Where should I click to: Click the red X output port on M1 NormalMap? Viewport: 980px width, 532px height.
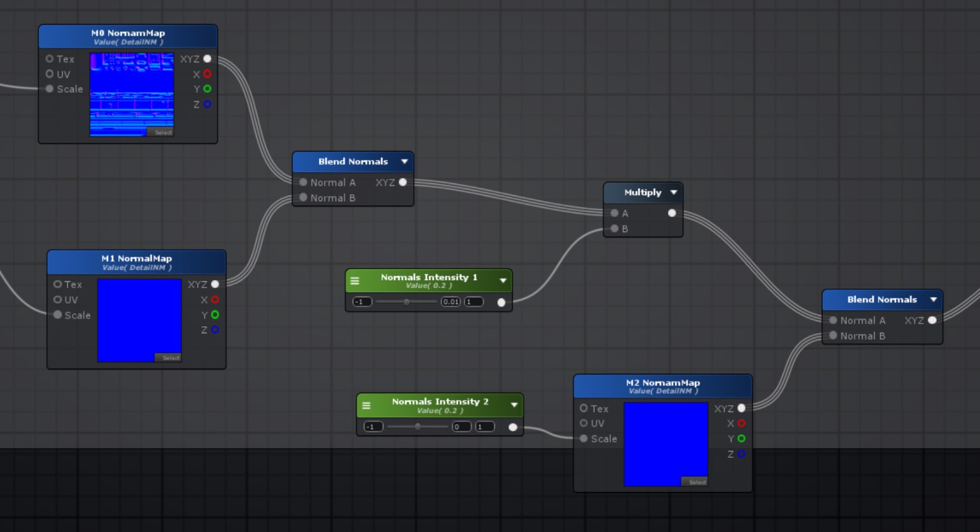click(x=215, y=299)
